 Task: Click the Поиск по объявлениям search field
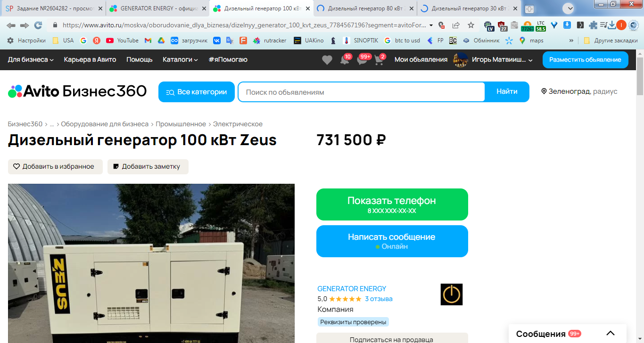pyautogui.click(x=361, y=92)
